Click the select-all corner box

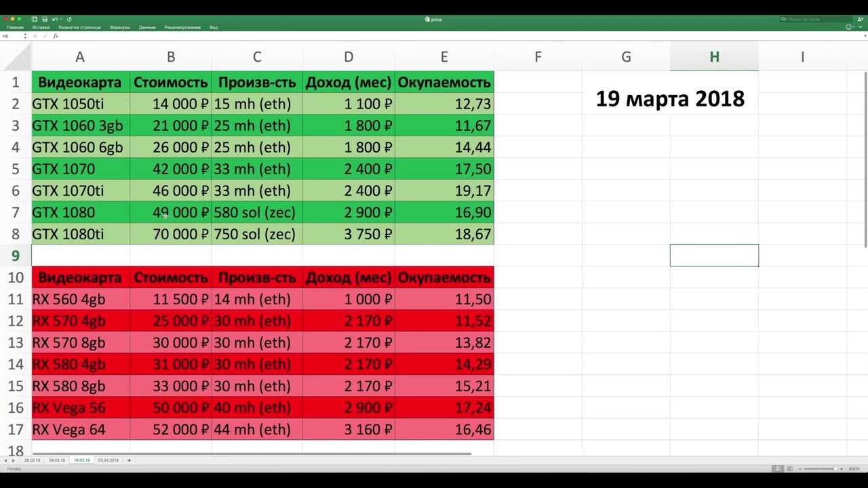[16, 57]
